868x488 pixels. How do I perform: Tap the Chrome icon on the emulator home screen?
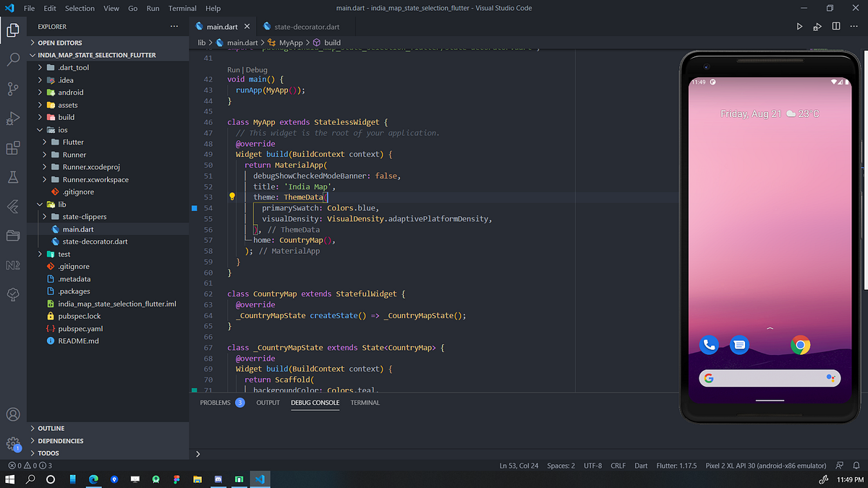[801, 345]
